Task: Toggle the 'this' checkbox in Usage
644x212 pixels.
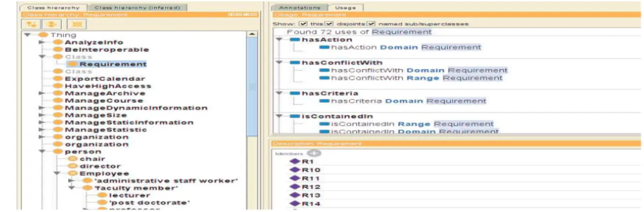Action: click(303, 23)
